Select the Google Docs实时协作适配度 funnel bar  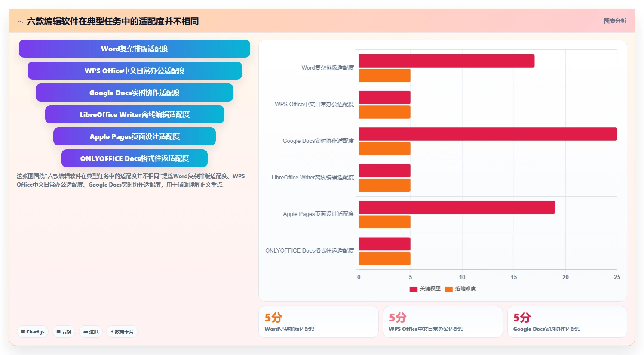point(135,93)
